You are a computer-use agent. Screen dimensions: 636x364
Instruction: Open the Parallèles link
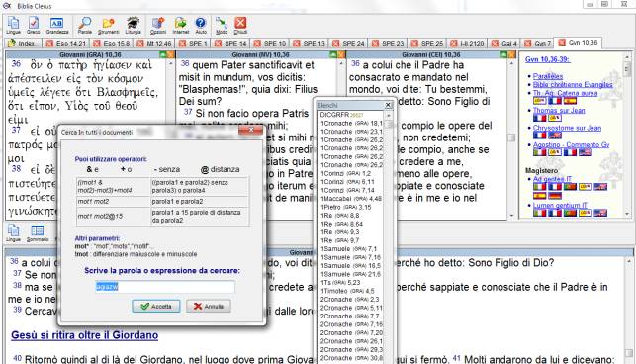(548, 76)
